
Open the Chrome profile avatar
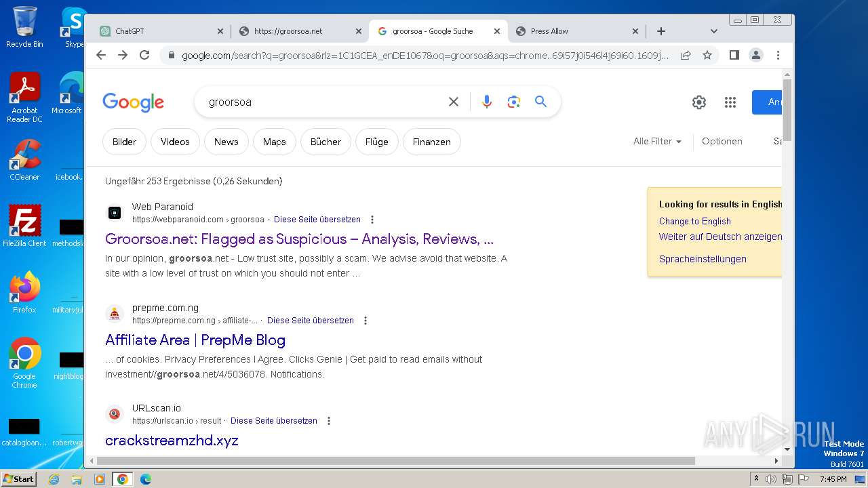[756, 55]
